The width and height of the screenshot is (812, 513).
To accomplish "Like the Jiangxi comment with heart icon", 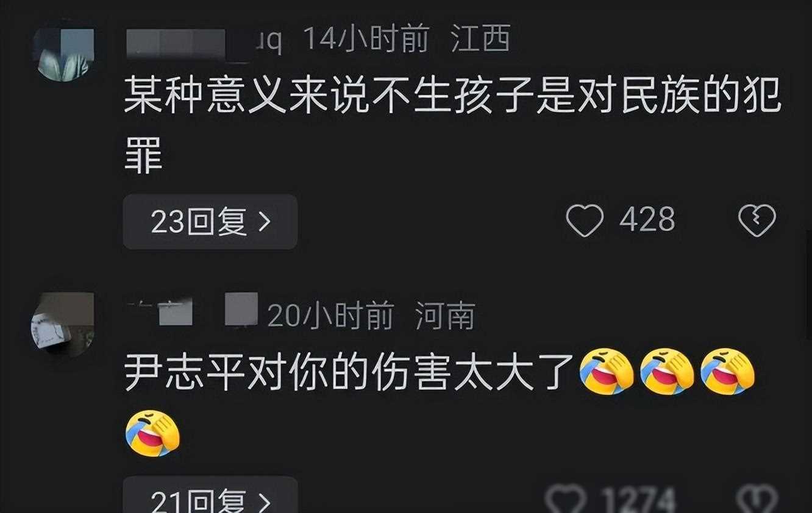I will [585, 220].
